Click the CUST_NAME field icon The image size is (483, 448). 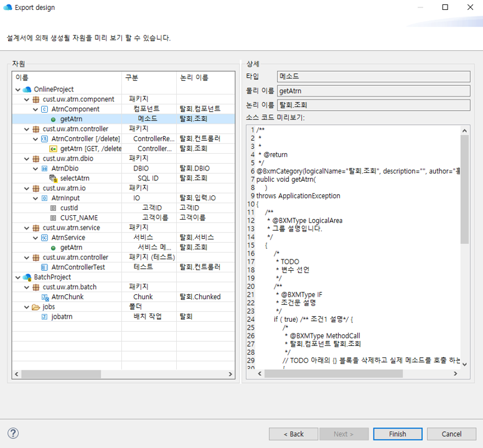pyautogui.click(x=53, y=218)
